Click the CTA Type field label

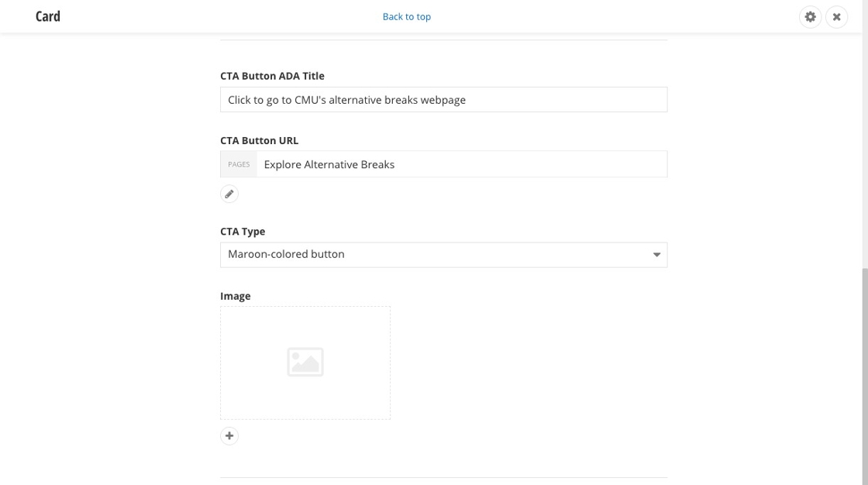click(x=243, y=231)
